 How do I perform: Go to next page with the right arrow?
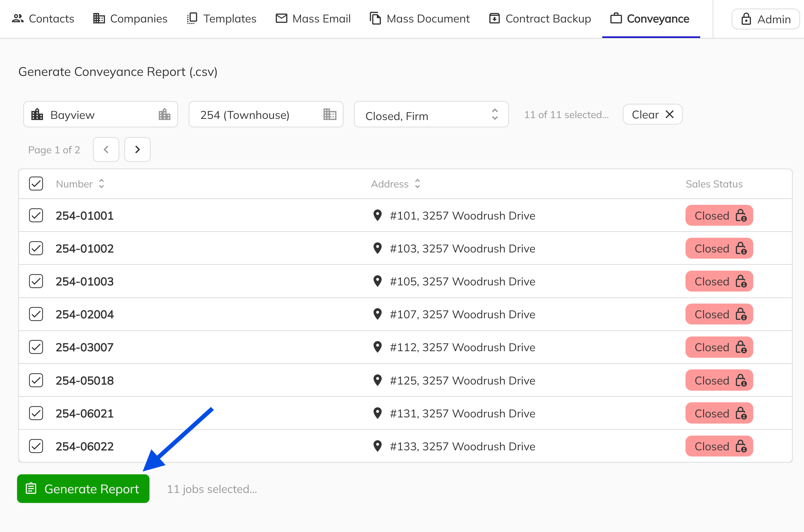(137, 149)
